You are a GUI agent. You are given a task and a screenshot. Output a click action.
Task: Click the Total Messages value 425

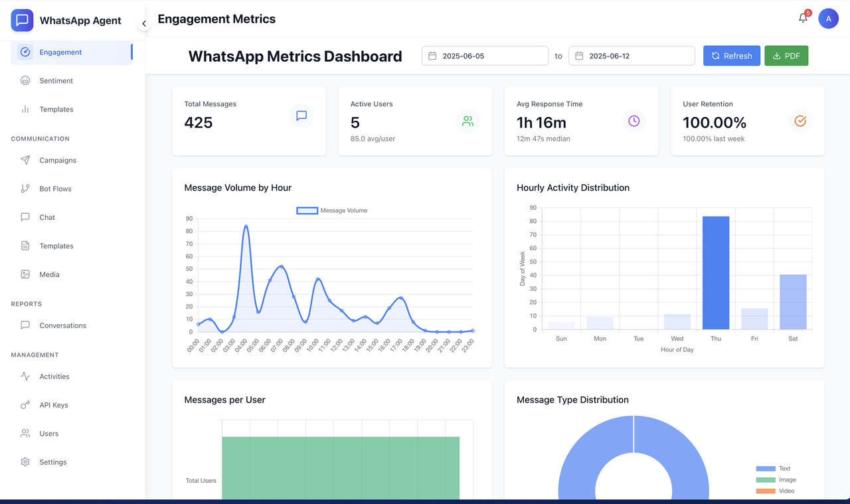tap(199, 122)
